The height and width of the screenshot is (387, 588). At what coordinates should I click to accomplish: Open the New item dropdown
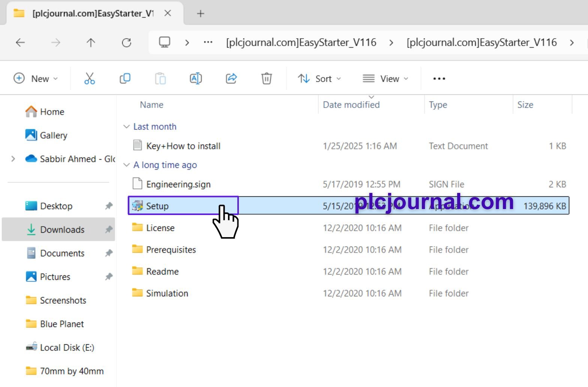pos(36,79)
